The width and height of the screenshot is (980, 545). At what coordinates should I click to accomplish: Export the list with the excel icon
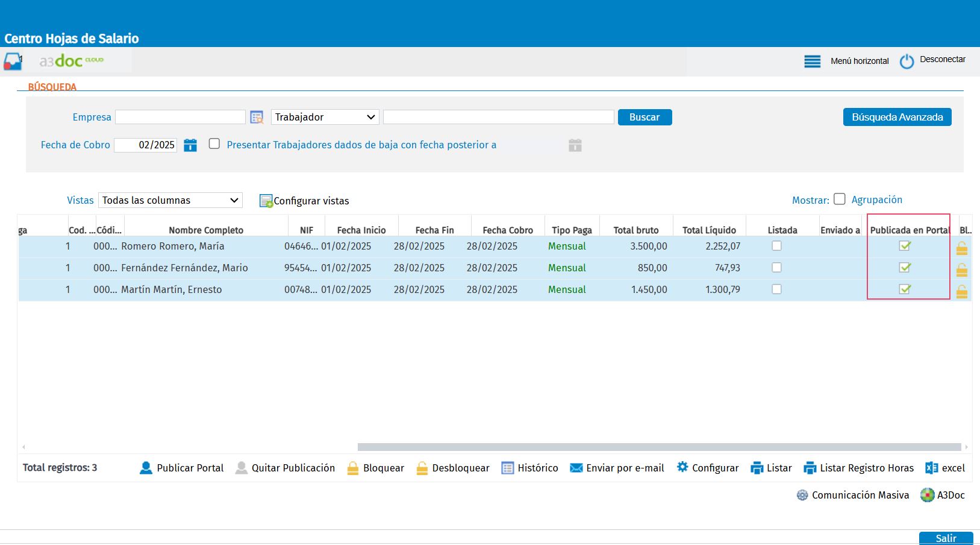tap(932, 468)
